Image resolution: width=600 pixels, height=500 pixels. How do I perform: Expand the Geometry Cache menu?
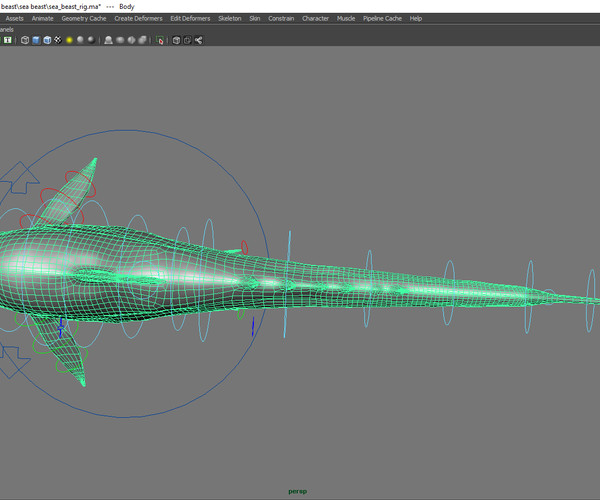point(83,18)
